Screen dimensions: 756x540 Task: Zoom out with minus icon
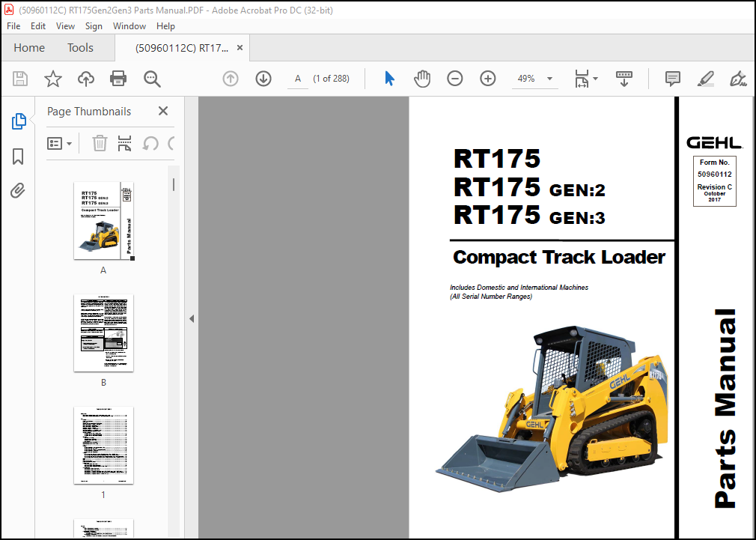pos(454,78)
